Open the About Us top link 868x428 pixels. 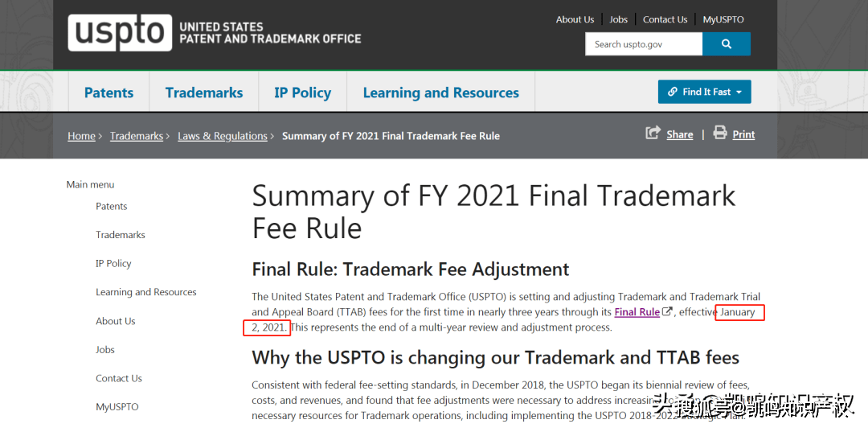click(x=575, y=19)
